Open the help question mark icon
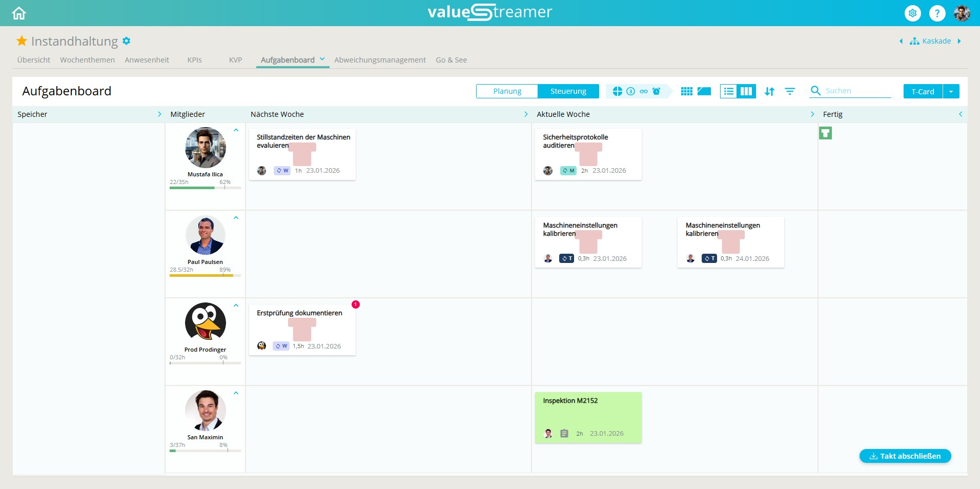The height and width of the screenshot is (489, 980). click(x=937, y=13)
